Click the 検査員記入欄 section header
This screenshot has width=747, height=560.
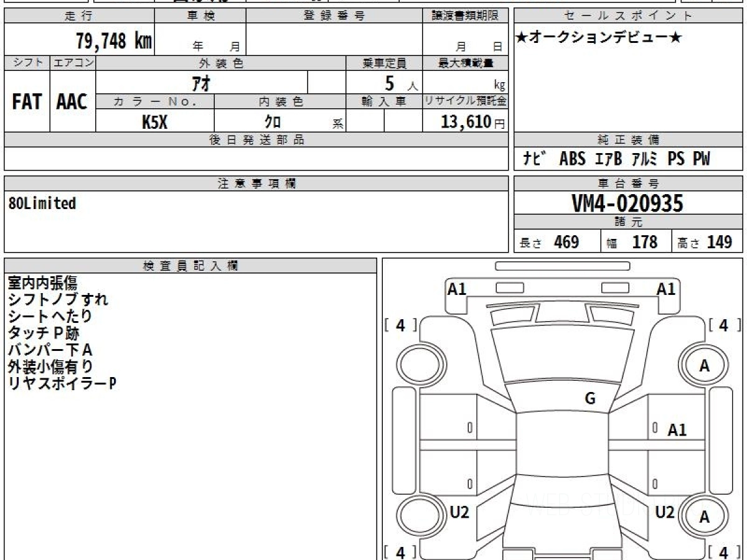[190, 265]
